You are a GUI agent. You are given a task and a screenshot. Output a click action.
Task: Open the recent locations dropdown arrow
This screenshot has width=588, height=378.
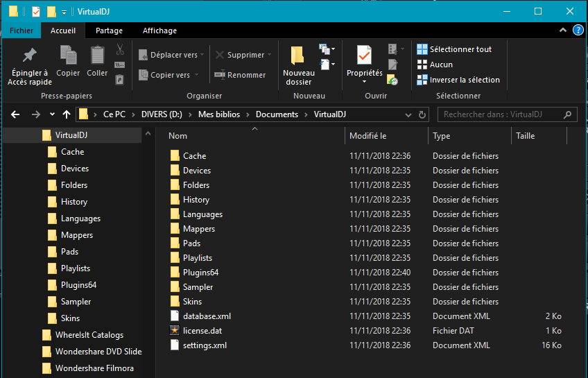[x=52, y=114]
